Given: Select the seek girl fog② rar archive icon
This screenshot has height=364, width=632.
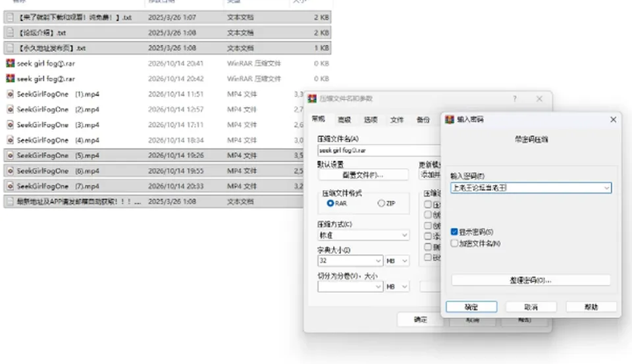Looking at the screenshot, I should 11,78.
